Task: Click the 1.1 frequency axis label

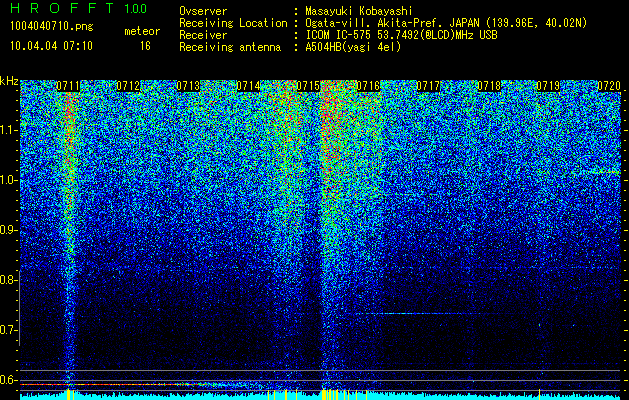Action: click(8, 130)
